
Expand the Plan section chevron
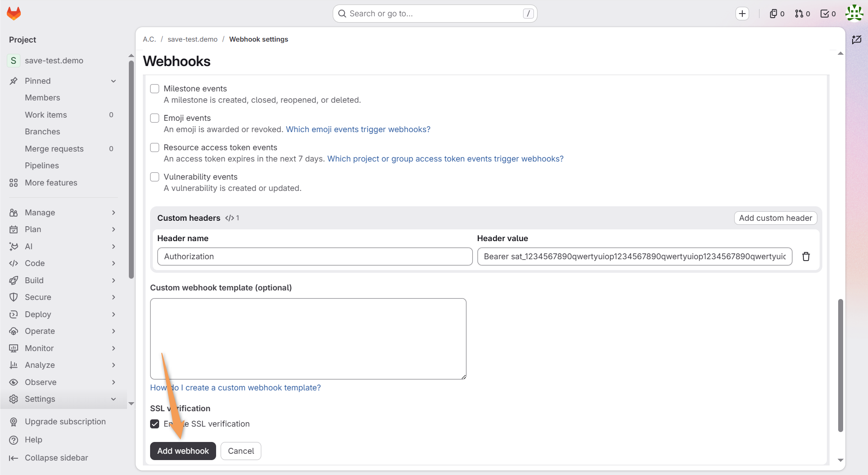[x=113, y=229]
